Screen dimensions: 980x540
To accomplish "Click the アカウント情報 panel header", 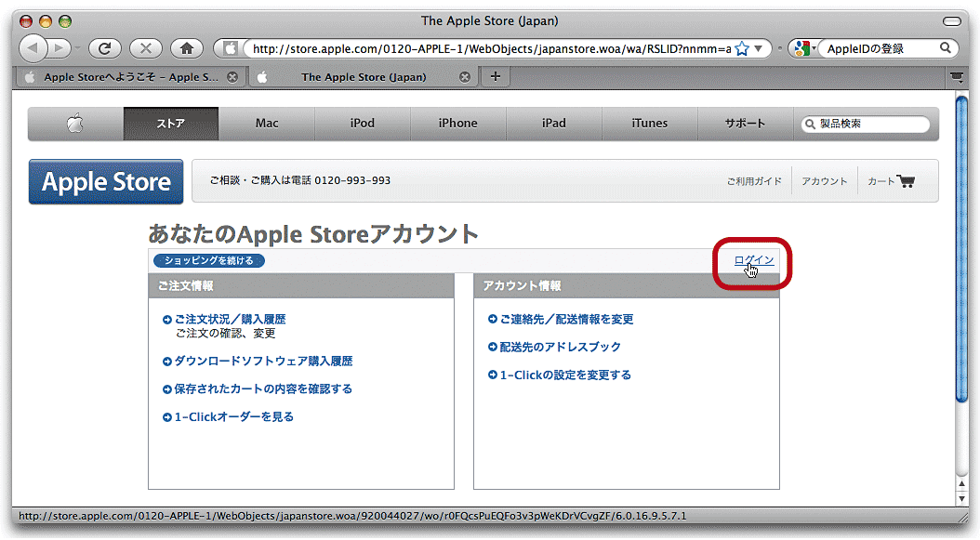I will [627, 285].
